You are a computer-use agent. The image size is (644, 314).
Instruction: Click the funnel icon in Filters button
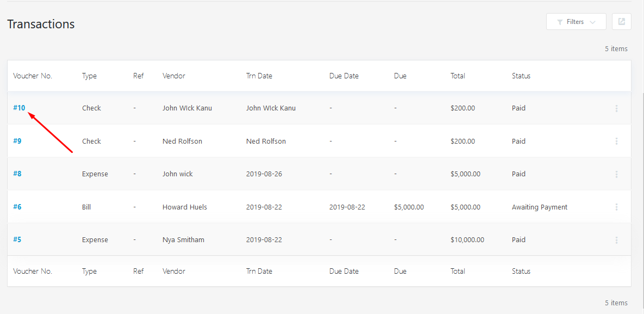point(560,22)
